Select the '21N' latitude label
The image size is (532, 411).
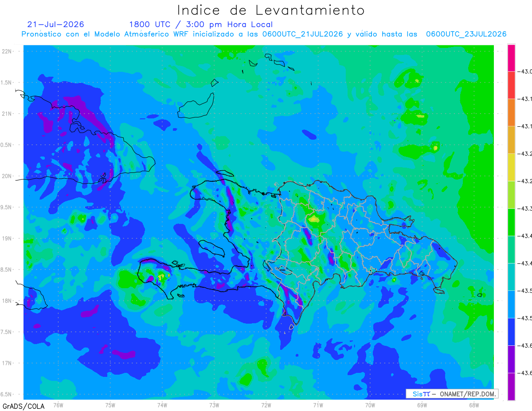pyautogui.click(x=7, y=114)
